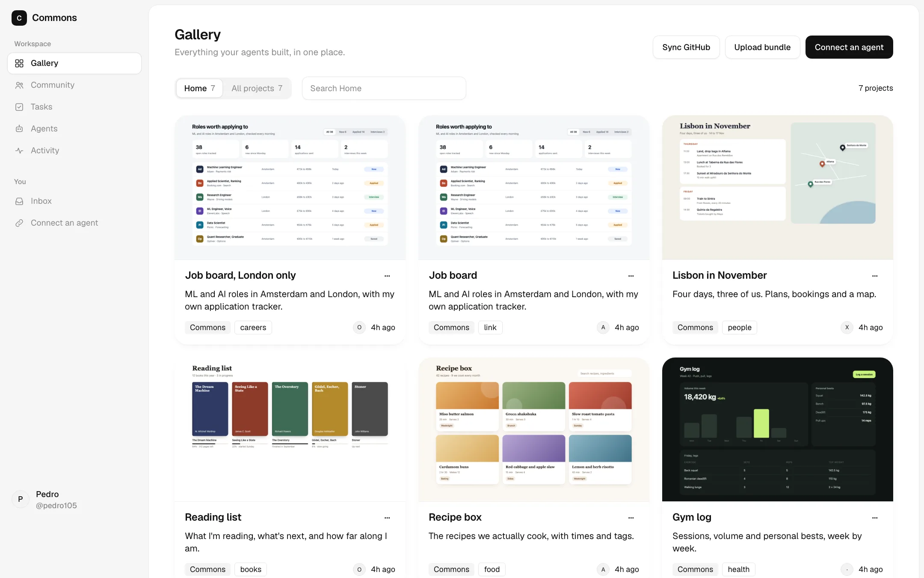Click the careers tag

tap(253, 328)
